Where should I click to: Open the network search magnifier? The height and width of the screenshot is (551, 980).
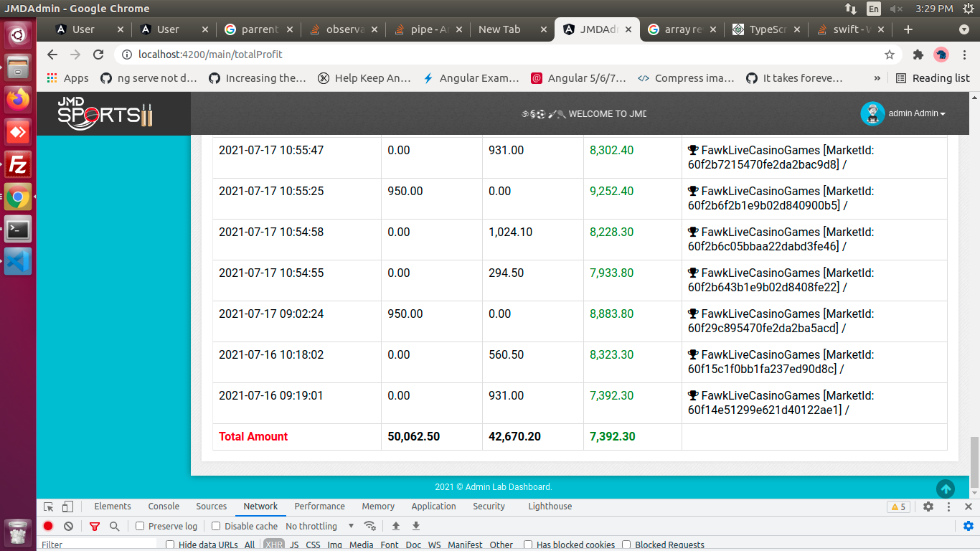click(114, 526)
